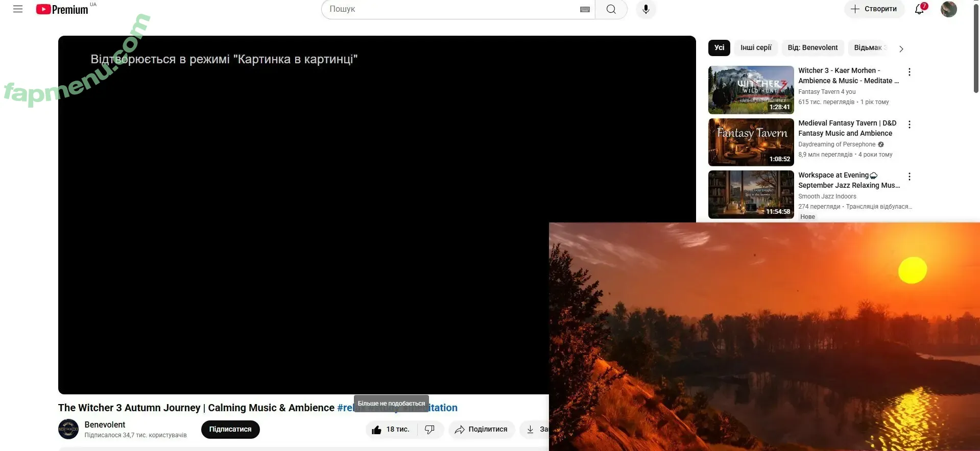Start voice search with microphone

pos(646,9)
